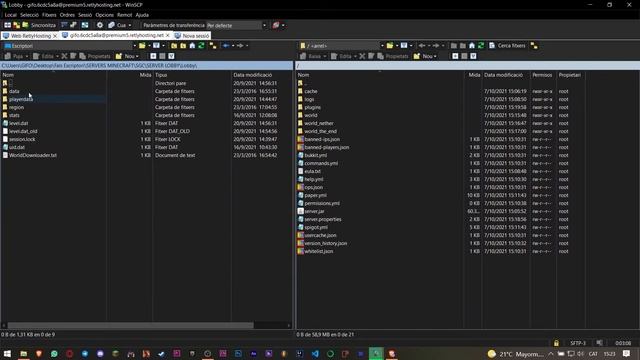640x360 pixels.
Task: Click the first commander layout icon in main toolbar
Action: 7,25
